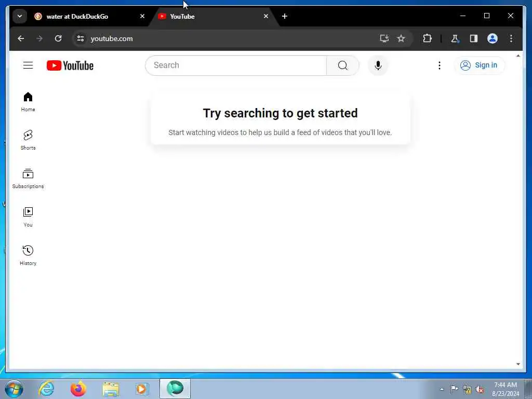View site information icon in address bar
The height and width of the screenshot is (399, 532).
click(x=81, y=38)
